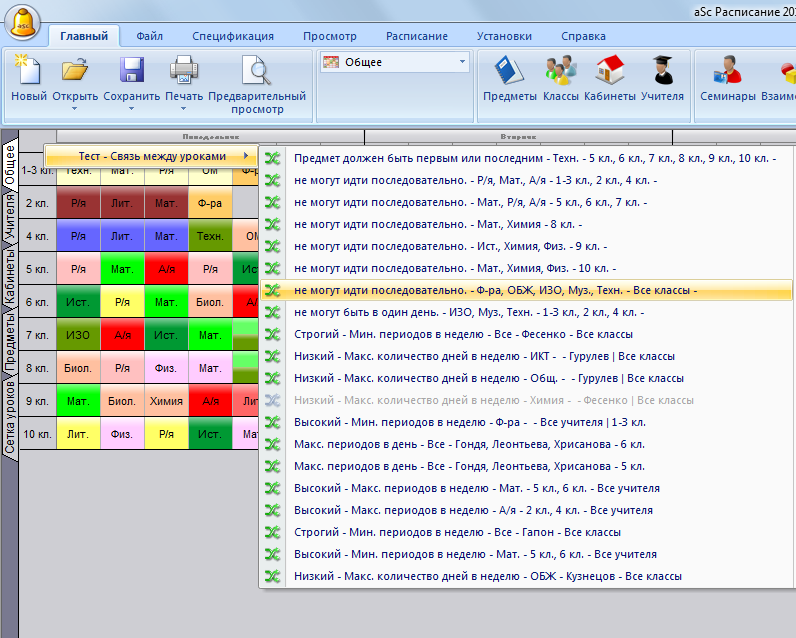Image resolution: width=796 pixels, height=638 pixels.
Task: Click the 9 кл. row header
Action: (38, 401)
